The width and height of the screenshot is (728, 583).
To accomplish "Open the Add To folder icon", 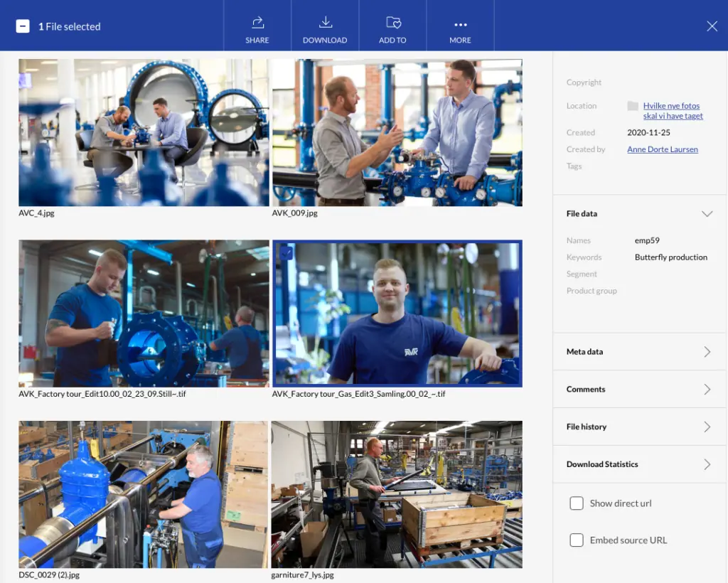I will (x=393, y=22).
